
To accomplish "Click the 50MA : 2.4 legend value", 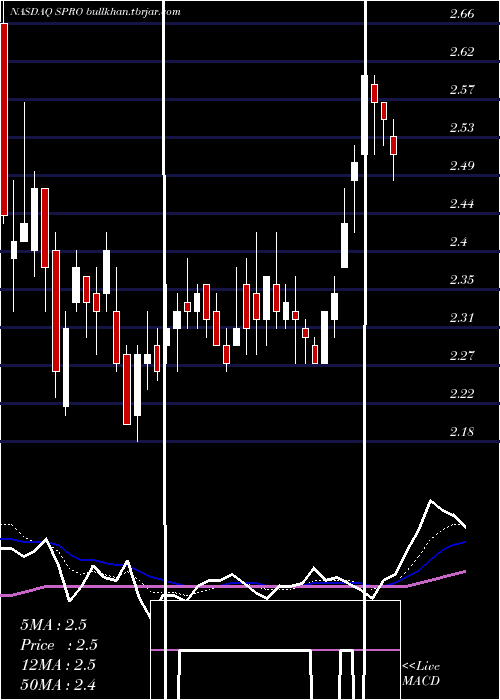I will pos(58,684).
